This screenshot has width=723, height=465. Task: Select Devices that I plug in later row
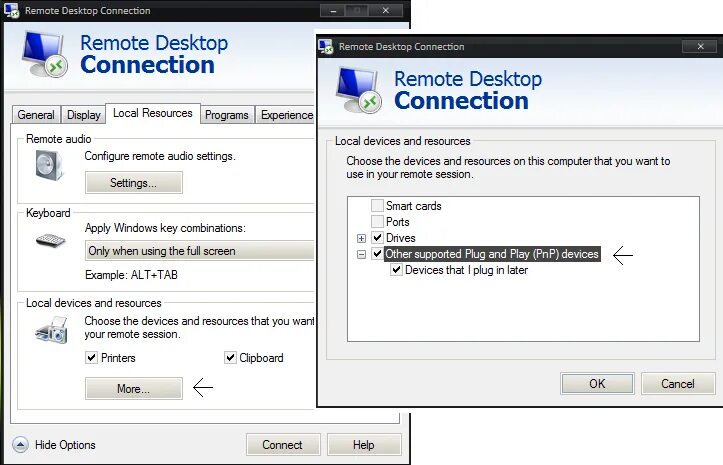tap(466, 270)
